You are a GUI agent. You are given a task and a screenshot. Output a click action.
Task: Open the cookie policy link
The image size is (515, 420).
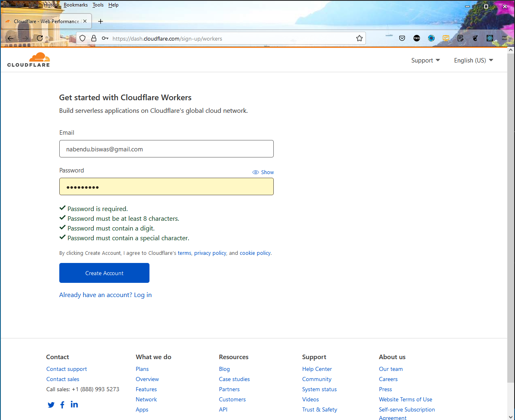pyautogui.click(x=255, y=253)
